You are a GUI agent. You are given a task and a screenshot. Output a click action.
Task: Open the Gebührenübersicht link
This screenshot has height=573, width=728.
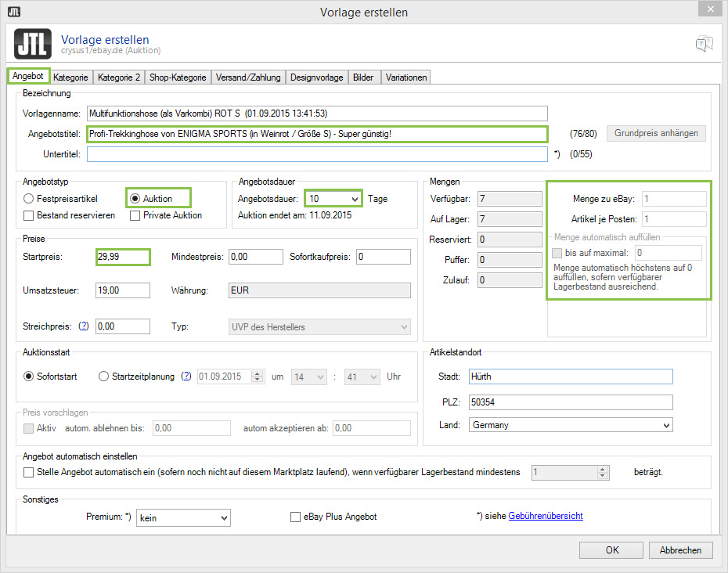(x=546, y=516)
